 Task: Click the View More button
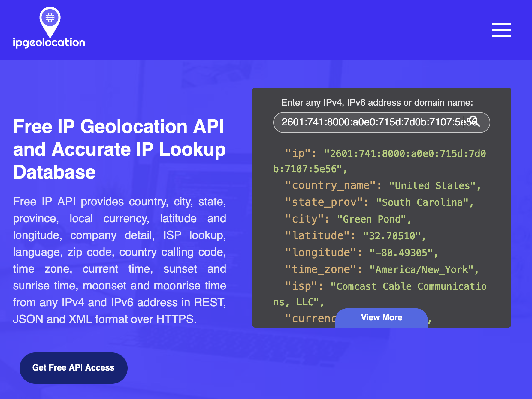(x=381, y=318)
